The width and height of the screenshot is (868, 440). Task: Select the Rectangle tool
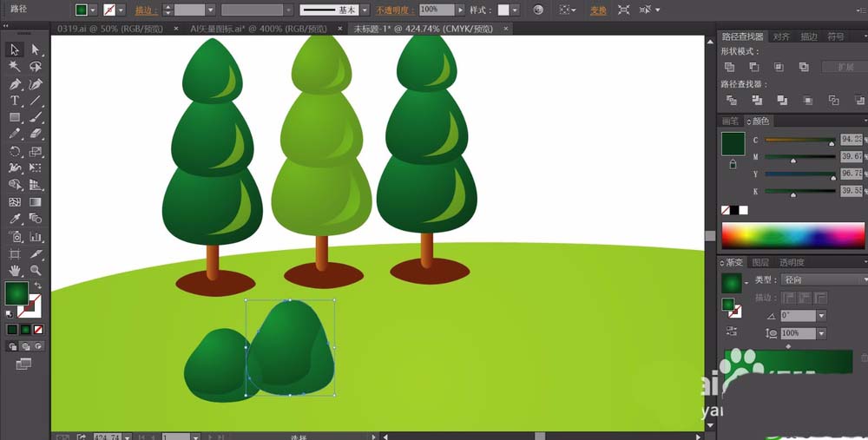[x=15, y=117]
